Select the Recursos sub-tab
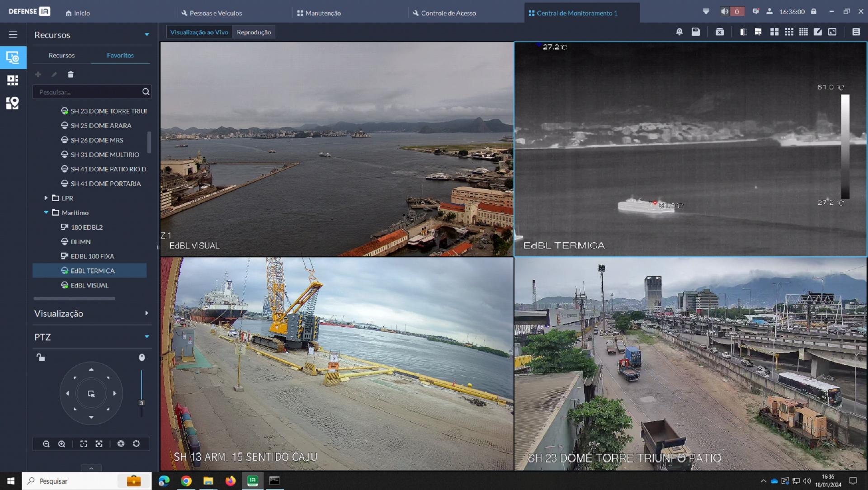Viewport: 868px width, 490px height. pos(61,55)
